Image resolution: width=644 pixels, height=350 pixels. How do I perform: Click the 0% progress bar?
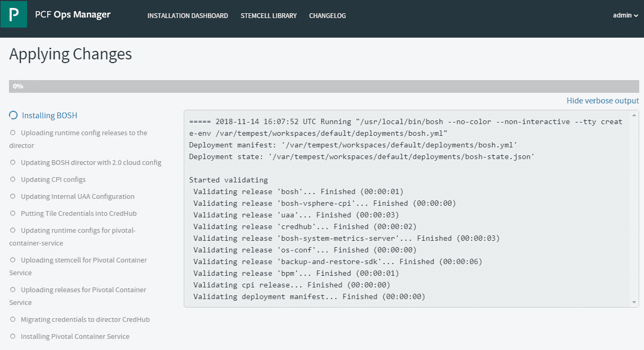pyautogui.click(x=324, y=86)
